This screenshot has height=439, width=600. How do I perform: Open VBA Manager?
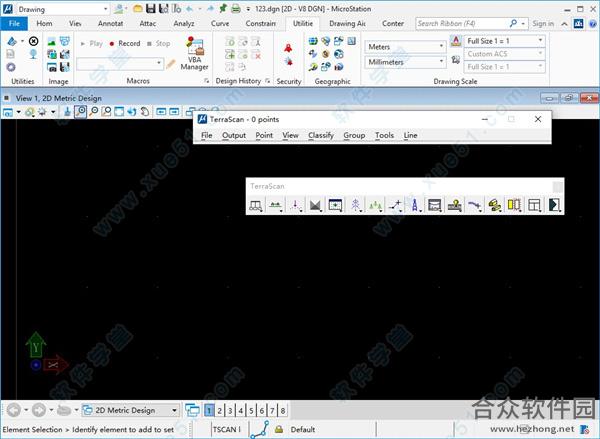[x=194, y=54]
